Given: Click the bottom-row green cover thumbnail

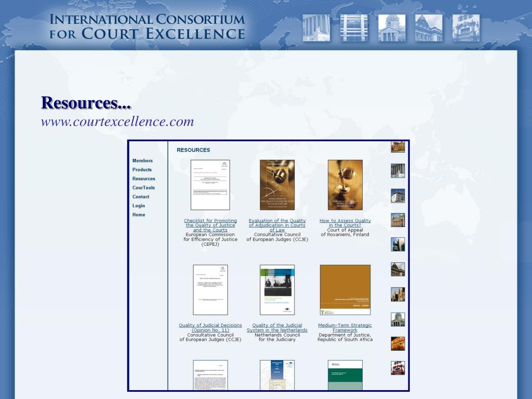Looking at the screenshot, I should tap(345, 375).
